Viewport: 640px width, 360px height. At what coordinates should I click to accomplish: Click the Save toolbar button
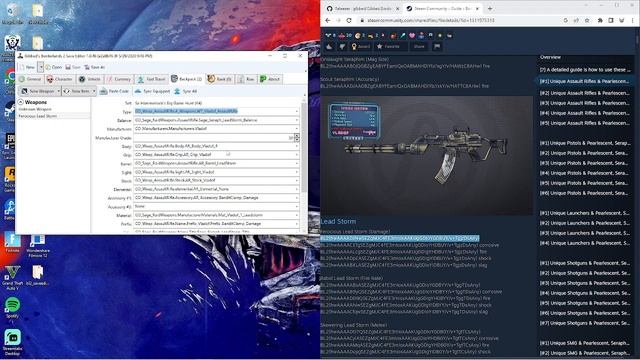[x=73, y=67]
